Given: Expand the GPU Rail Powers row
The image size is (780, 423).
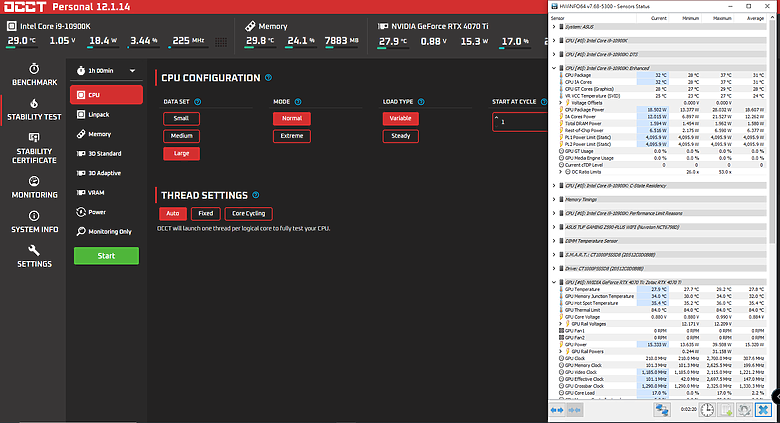Looking at the screenshot, I should (561, 351).
